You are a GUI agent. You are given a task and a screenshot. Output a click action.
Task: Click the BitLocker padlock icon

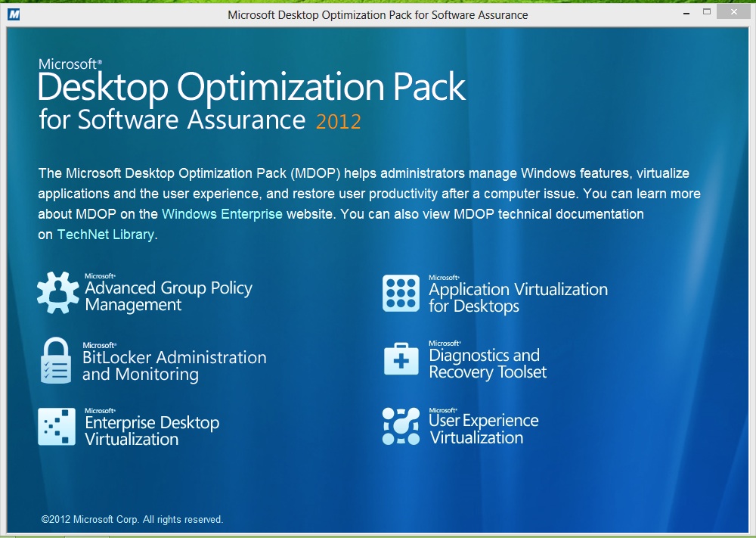coord(56,361)
